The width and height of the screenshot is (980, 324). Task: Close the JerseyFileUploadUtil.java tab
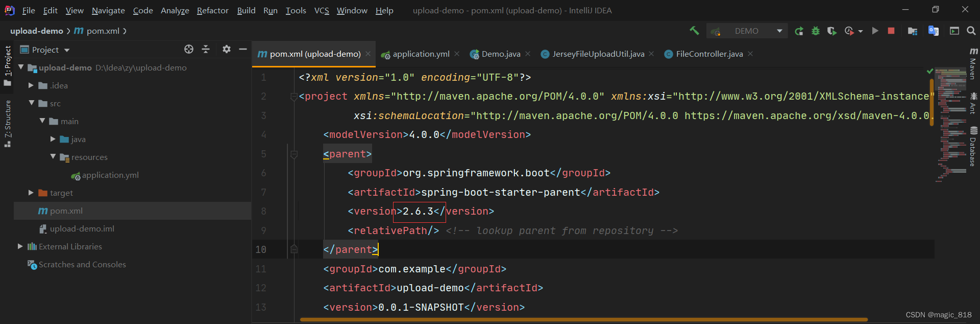651,54
